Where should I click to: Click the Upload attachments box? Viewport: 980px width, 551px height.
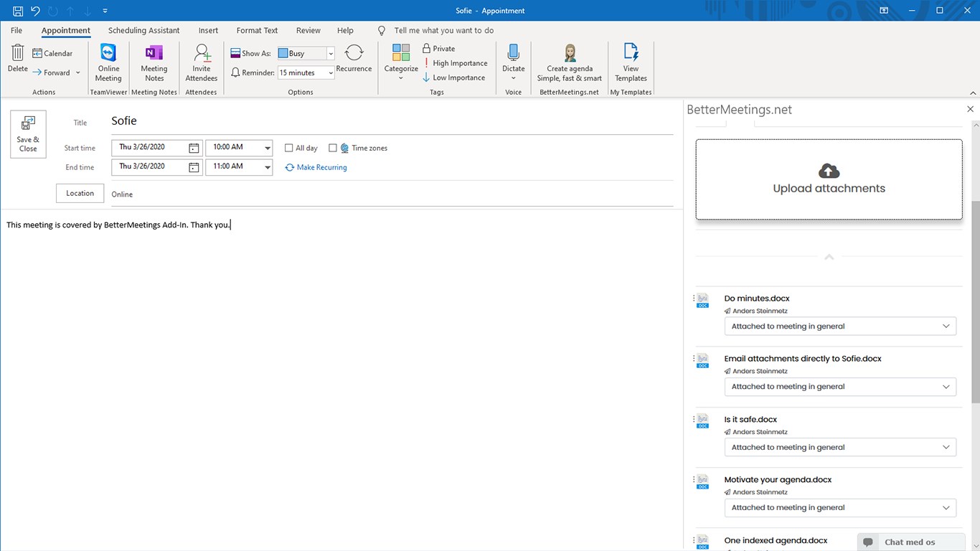[x=829, y=179]
